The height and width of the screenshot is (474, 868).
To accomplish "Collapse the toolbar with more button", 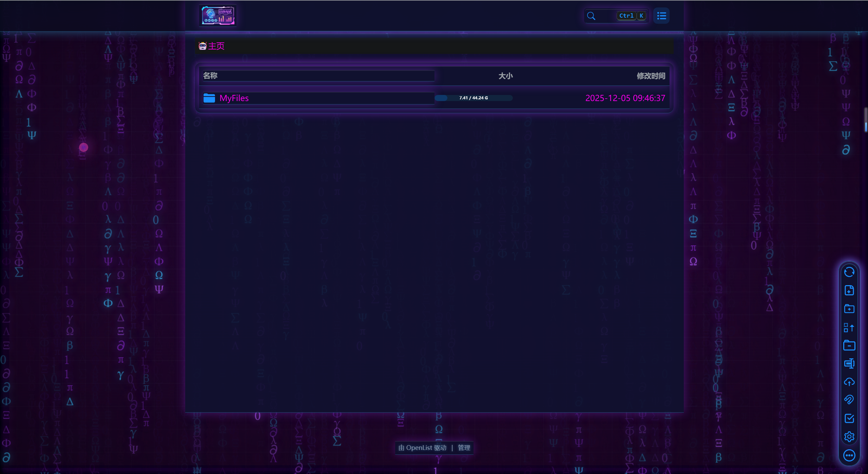I will 849,455.
